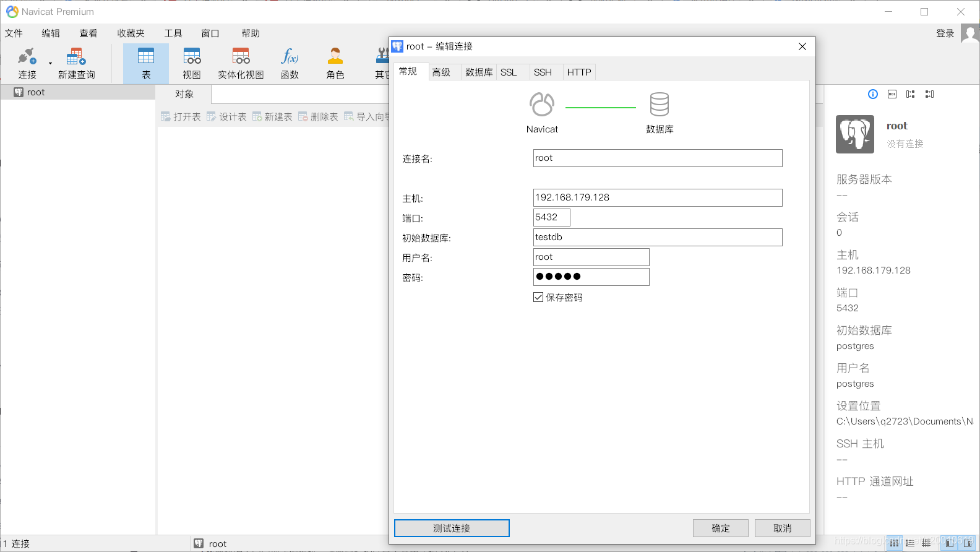
Task: Toggle the 保存密码 checkbox
Action: 538,297
